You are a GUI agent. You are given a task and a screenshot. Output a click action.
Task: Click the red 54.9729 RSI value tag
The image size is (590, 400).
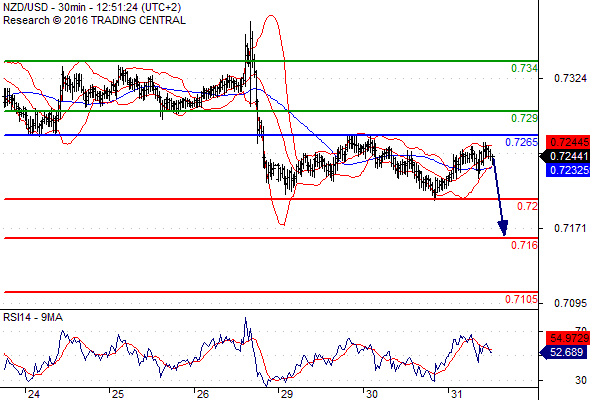coord(568,338)
